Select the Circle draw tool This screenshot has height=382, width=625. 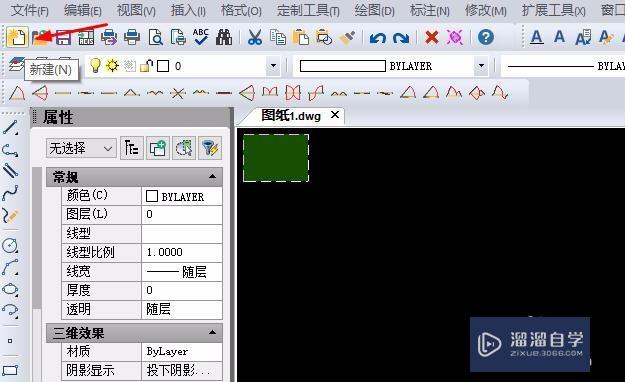coord(10,245)
